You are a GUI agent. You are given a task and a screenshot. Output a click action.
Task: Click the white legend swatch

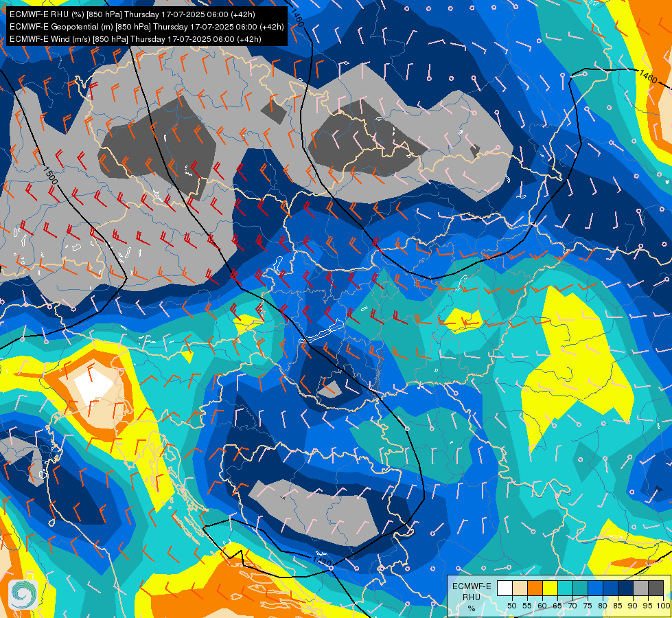point(505,588)
